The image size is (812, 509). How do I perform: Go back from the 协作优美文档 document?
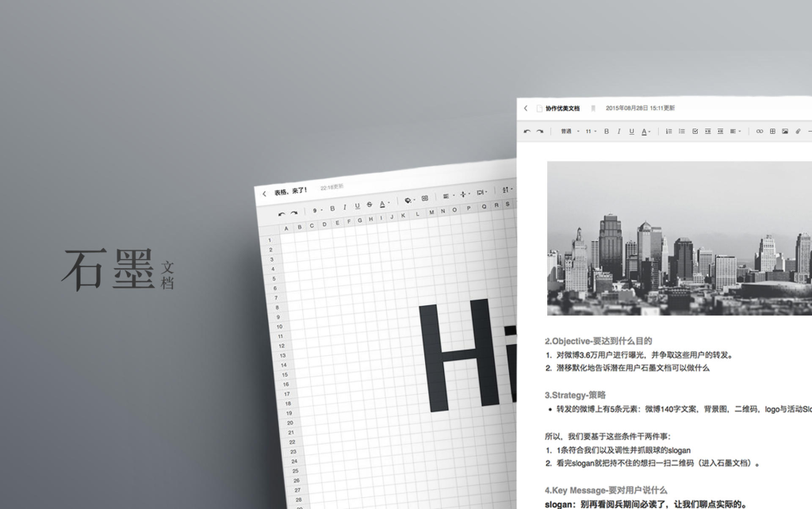tap(526, 108)
